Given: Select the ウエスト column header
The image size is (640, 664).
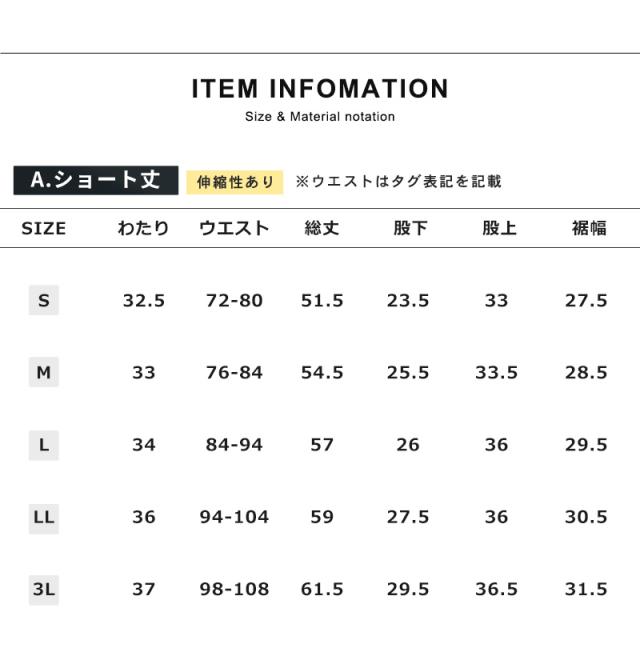Looking at the screenshot, I should click(x=234, y=229).
